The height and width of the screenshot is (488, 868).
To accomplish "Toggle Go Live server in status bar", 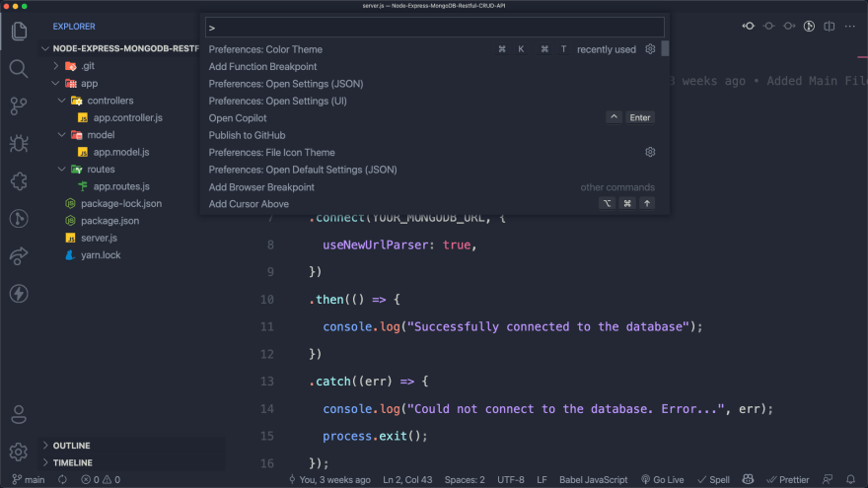I will (x=661, y=479).
